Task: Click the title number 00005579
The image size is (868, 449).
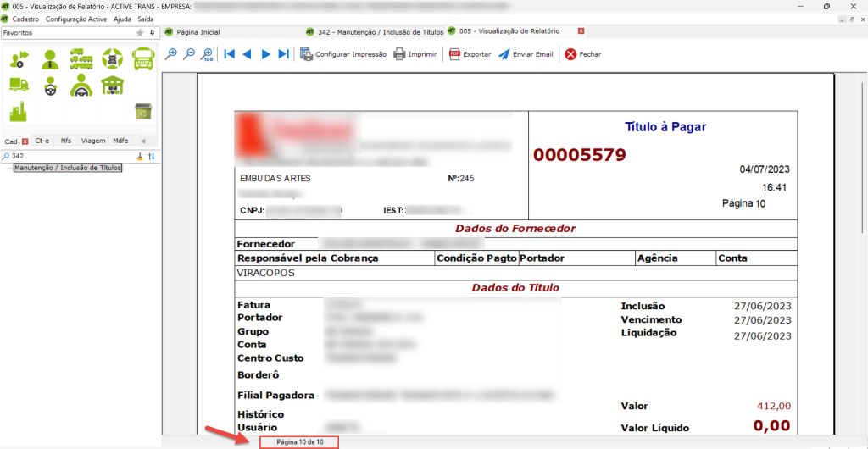Action: click(579, 155)
